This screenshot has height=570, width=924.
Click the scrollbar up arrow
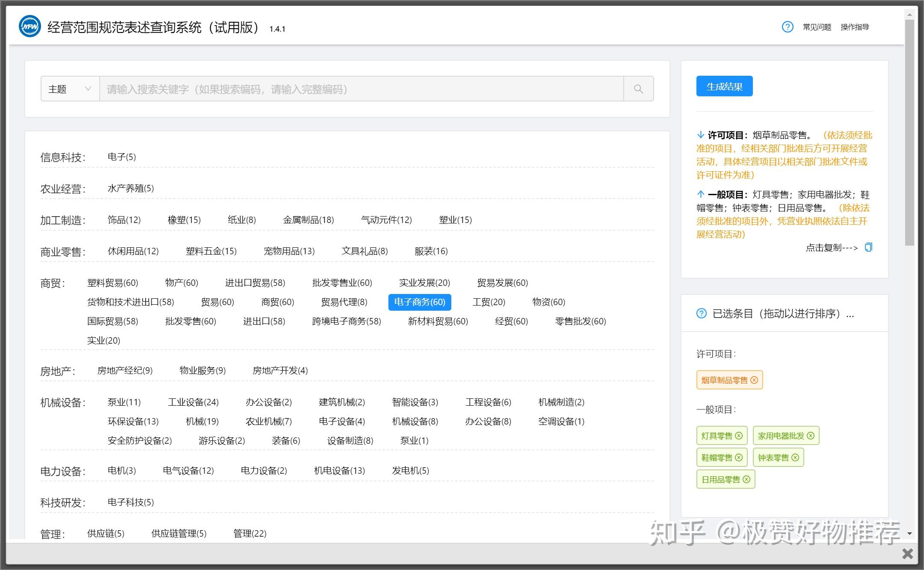(x=909, y=15)
